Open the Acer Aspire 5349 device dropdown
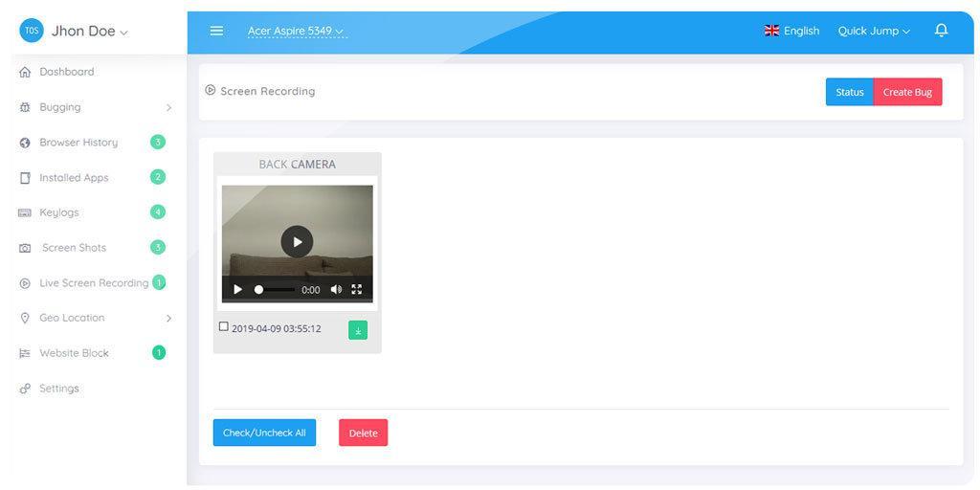Screen dimensions: 980x490 (295, 31)
